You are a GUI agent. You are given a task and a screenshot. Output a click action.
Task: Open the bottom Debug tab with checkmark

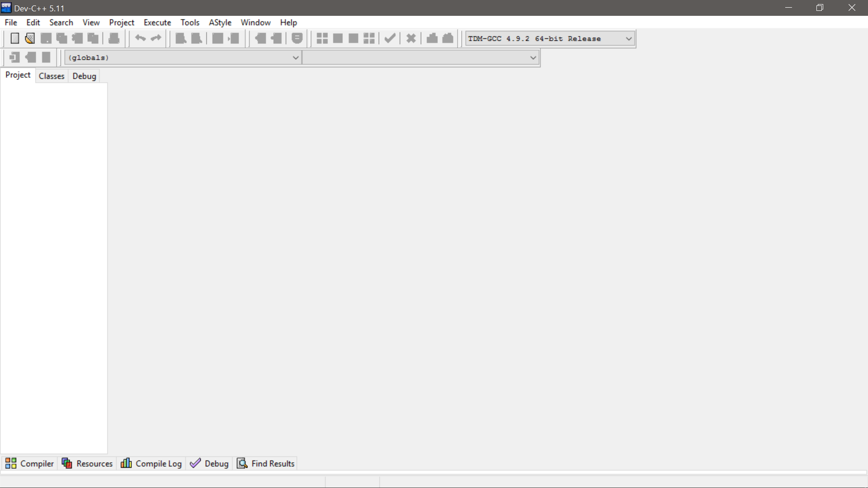tap(209, 464)
